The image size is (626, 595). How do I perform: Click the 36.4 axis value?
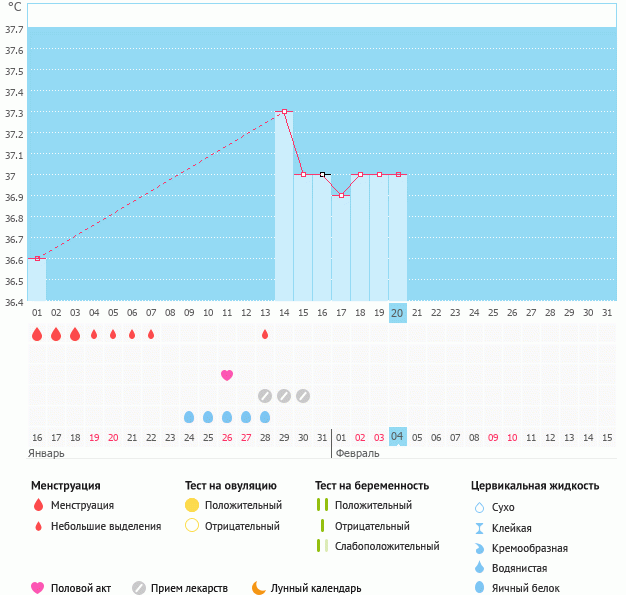click(x=14, y=302)
